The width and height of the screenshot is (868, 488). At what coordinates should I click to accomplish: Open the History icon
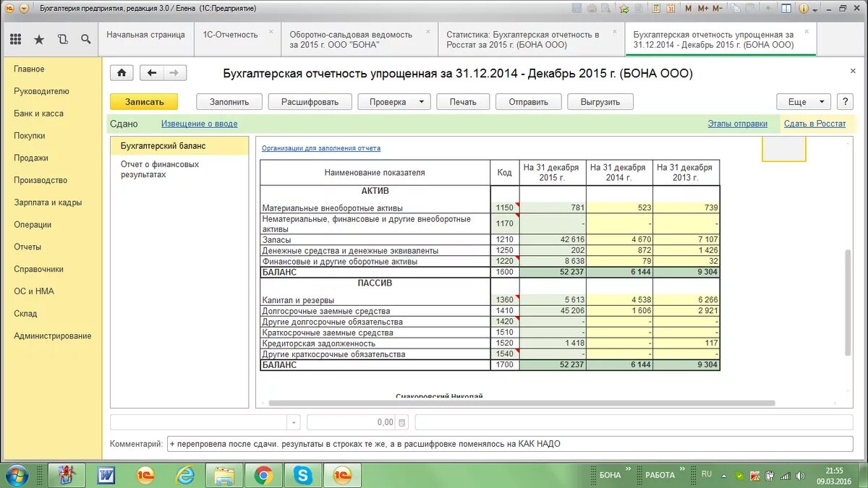click(62, 39)
